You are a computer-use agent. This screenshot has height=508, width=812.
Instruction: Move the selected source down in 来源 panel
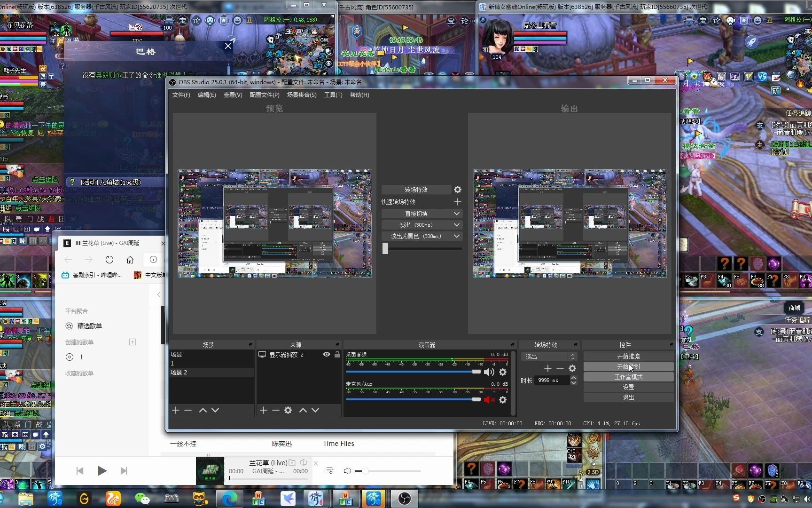[x=315, y=410]
